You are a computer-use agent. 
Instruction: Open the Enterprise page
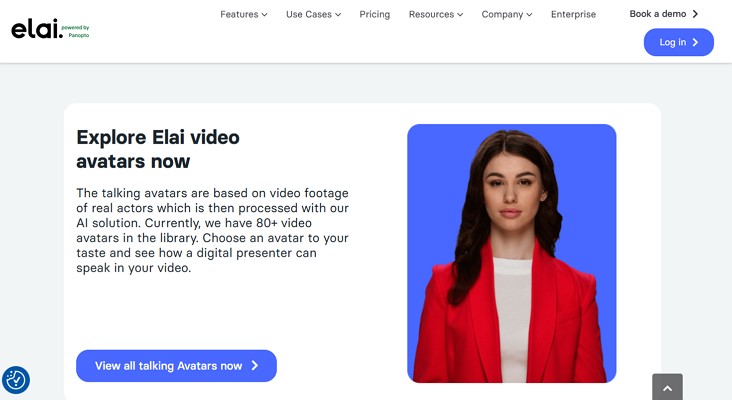[573, 14]
